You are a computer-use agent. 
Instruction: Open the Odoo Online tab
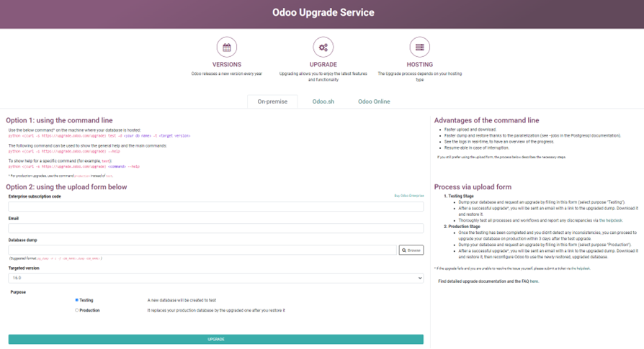click(x=374, y=101)
